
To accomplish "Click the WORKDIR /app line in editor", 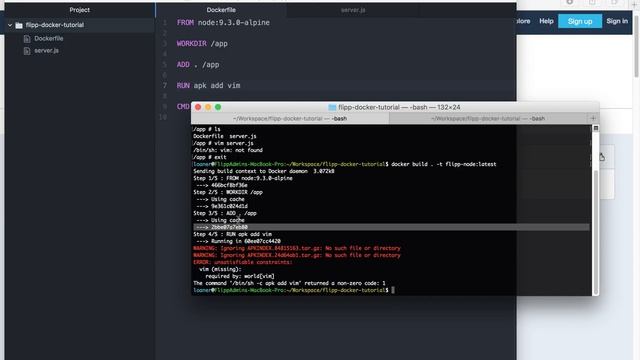I will 202,44.
